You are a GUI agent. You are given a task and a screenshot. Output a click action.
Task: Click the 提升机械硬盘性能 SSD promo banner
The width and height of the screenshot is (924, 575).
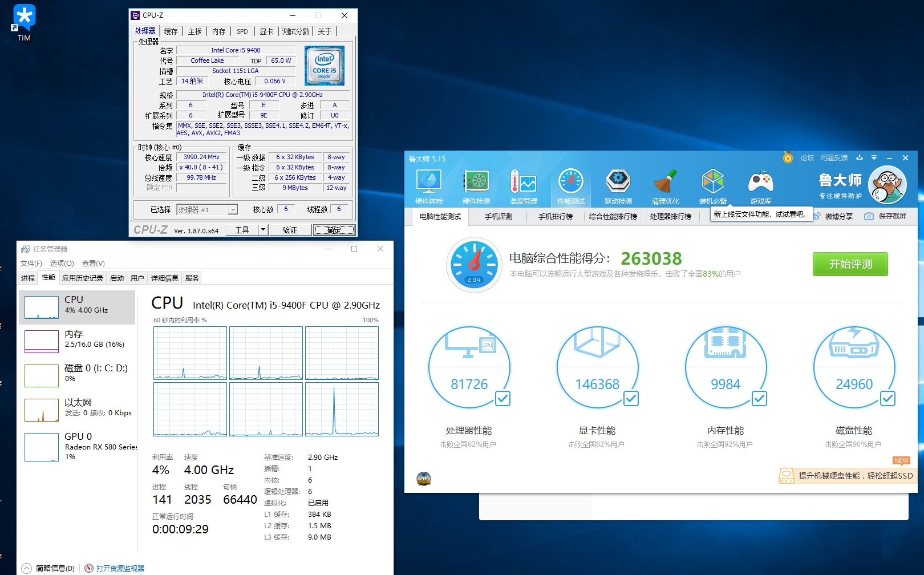click(847, 476)
